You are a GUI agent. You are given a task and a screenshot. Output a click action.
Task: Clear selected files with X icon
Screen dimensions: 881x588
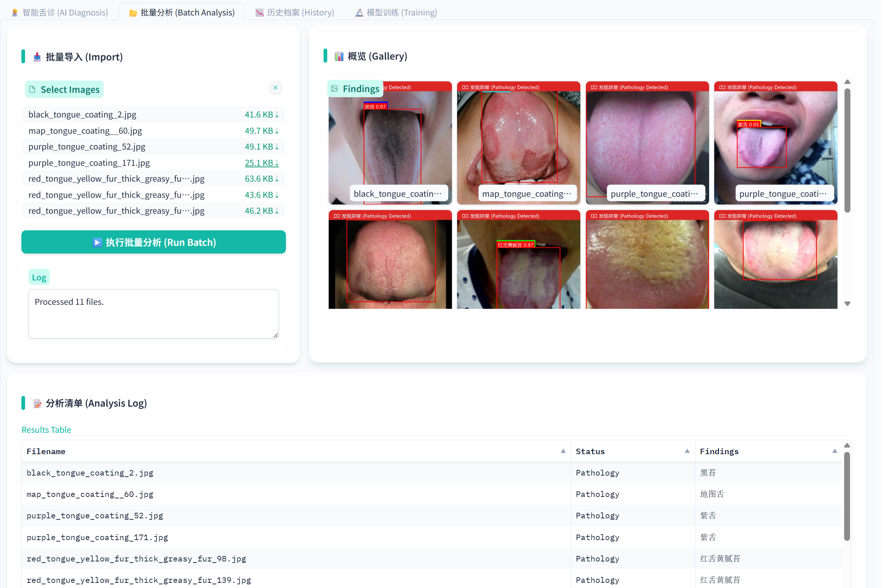[x=276, y=88]
